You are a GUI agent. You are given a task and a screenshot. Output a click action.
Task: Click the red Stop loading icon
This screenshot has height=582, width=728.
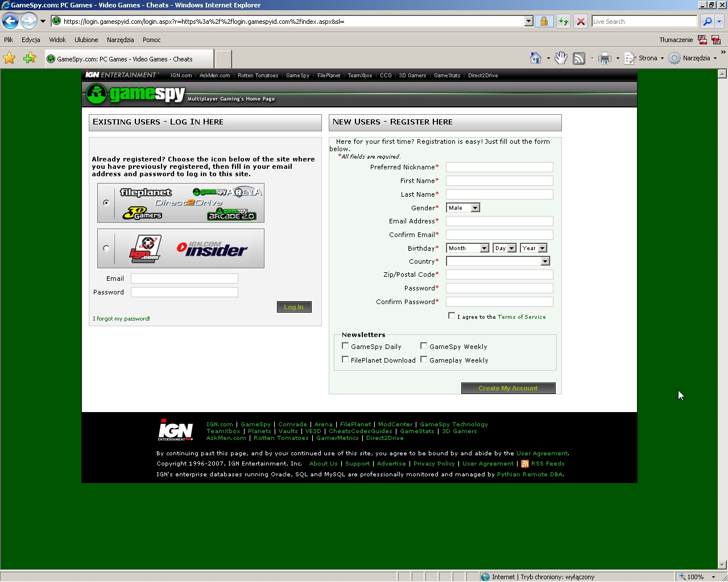[x=581, y=22]
